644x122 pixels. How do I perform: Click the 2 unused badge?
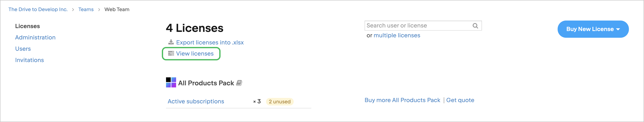[x=279, y=101]
